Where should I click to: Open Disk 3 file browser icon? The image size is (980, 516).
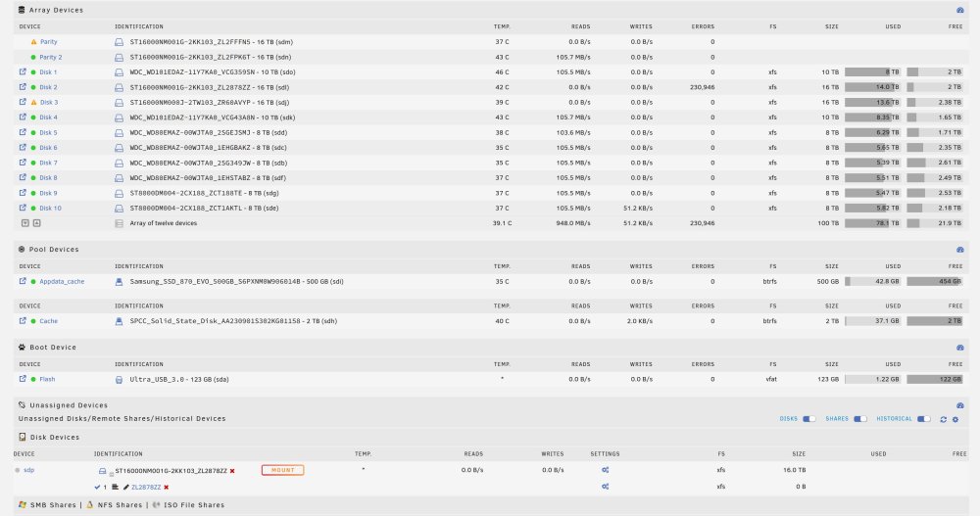click(23, 102)
